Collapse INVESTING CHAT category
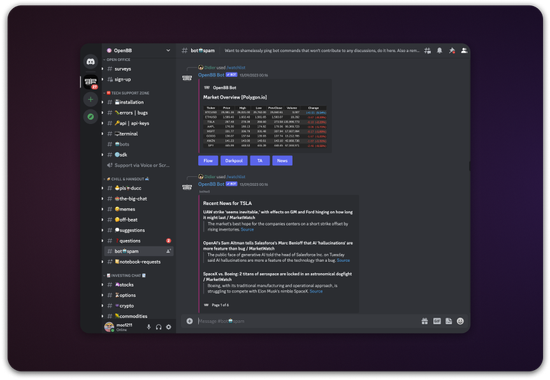The image size is (550, 380). 125,275
